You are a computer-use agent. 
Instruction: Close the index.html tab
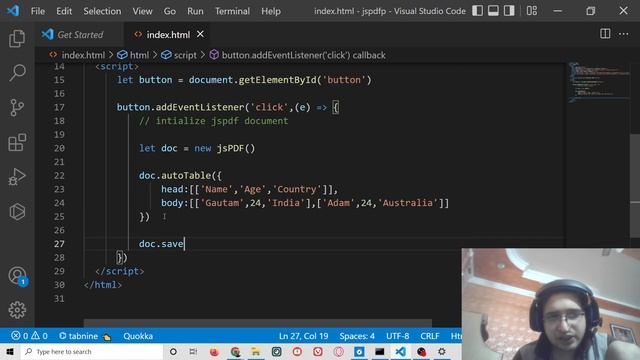tap(200, 34)
